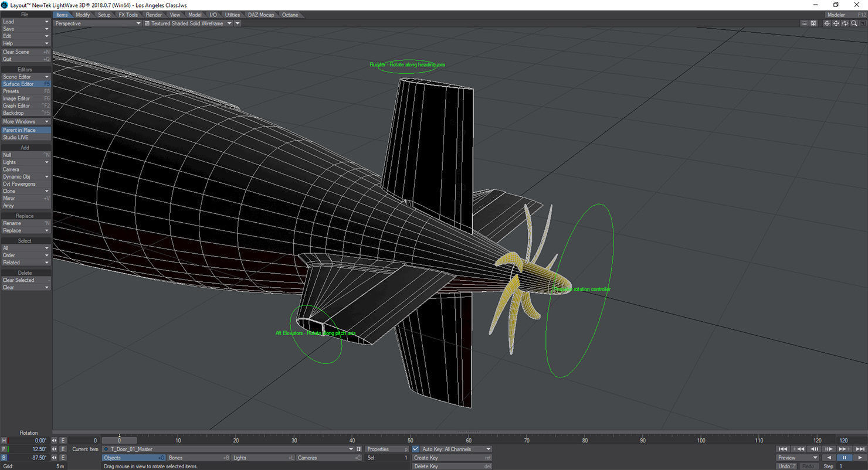Expand the Lights add menu
Screen dimensions: 868x470
26,162
